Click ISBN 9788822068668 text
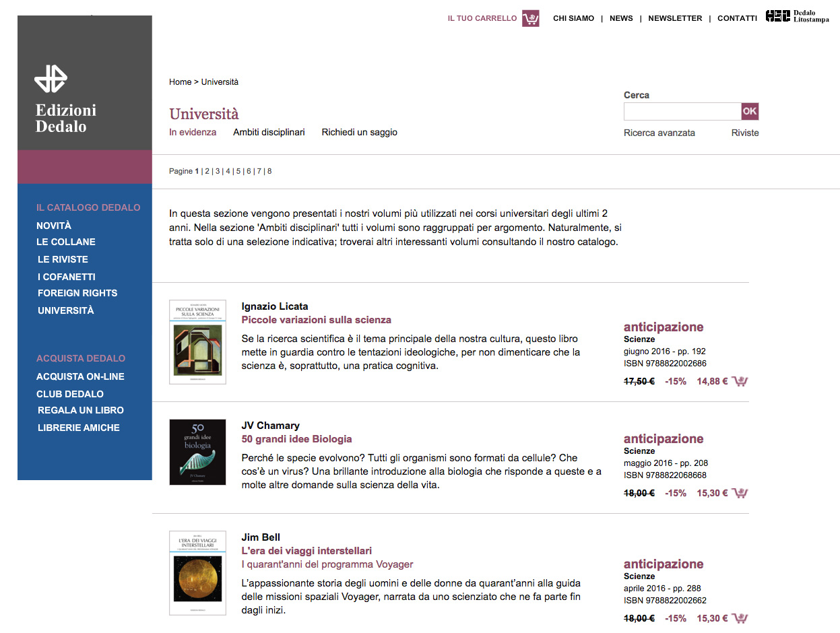 (x=666, y=475)
